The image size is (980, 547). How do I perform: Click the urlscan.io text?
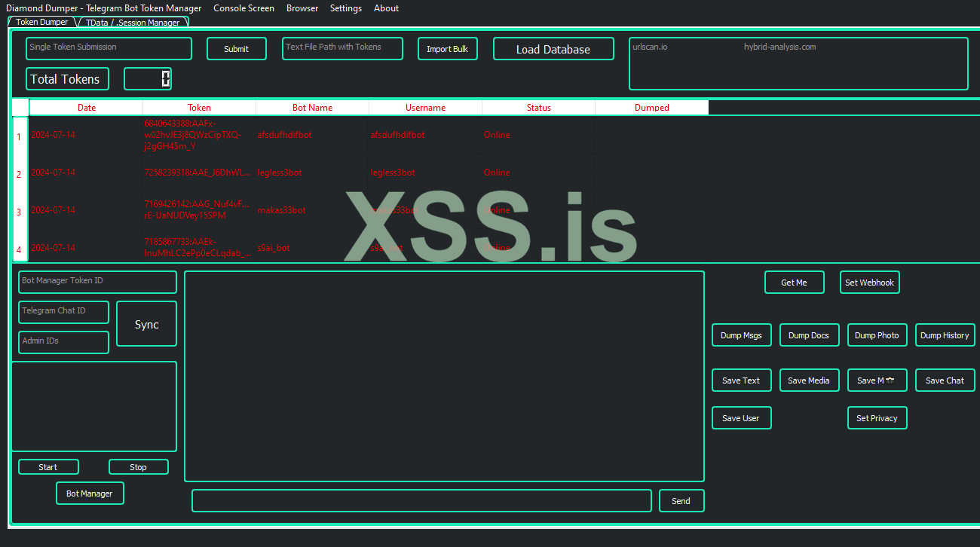(650, 47)
